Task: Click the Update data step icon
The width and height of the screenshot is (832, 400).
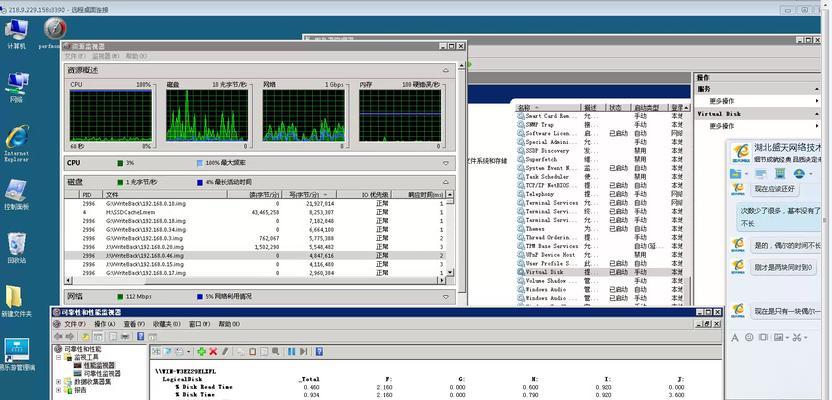Action: 303,352
